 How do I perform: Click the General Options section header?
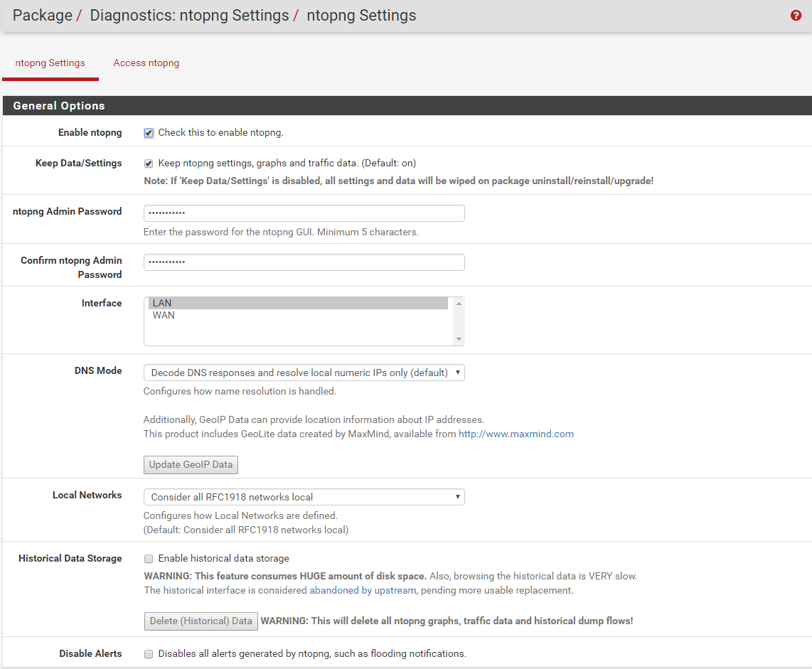coord(407,106)
